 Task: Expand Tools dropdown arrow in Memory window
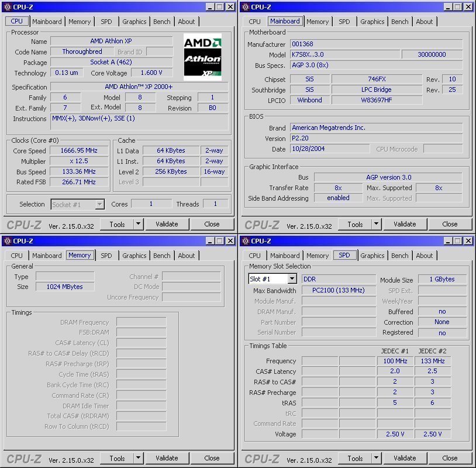138,458
